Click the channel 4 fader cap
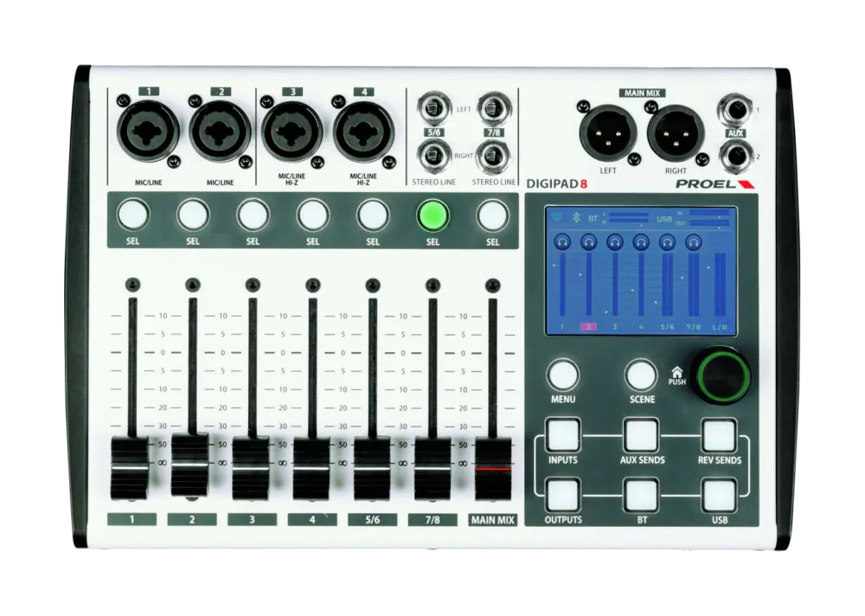This screenshot has height=616, width=865. 311,469
